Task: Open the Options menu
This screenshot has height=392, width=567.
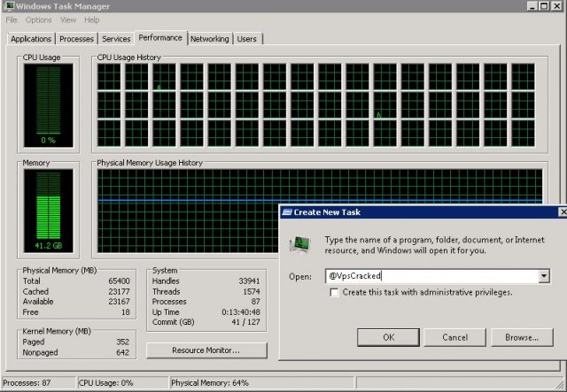Action: (x=38, y=19)
